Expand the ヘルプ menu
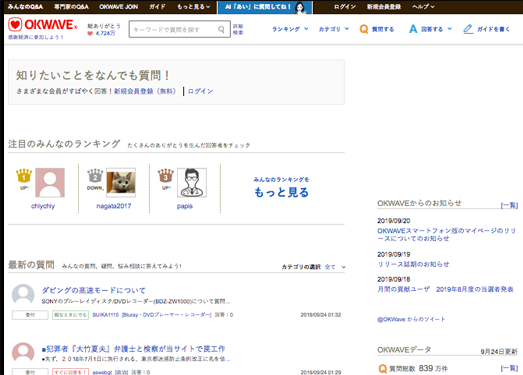This screenshot has height=375, width=523. pyautogui.click(x=423, y=7)
